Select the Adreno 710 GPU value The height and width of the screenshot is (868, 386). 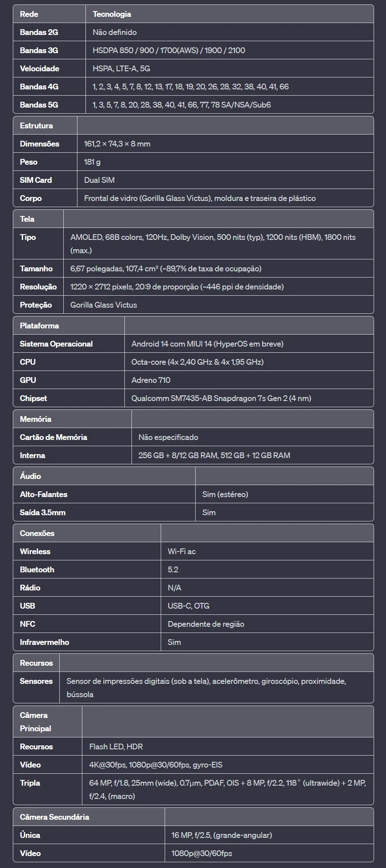[151, 380]
